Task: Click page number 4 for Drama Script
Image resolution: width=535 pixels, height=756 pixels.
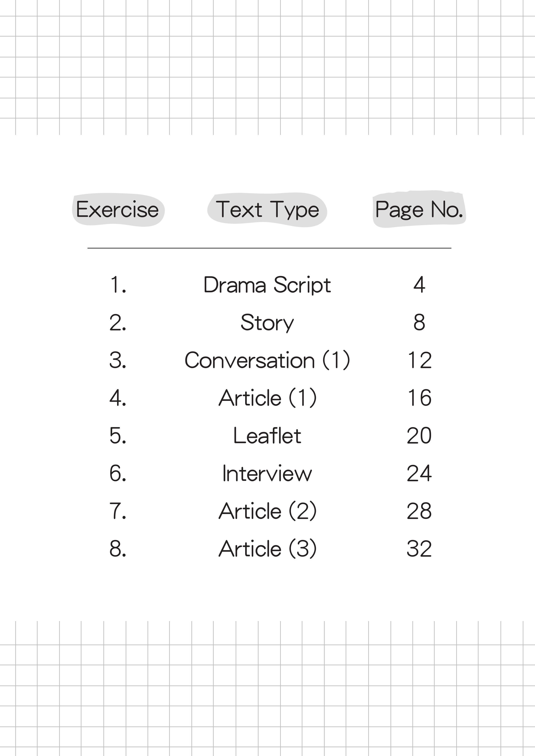Action: coord(419,285)
